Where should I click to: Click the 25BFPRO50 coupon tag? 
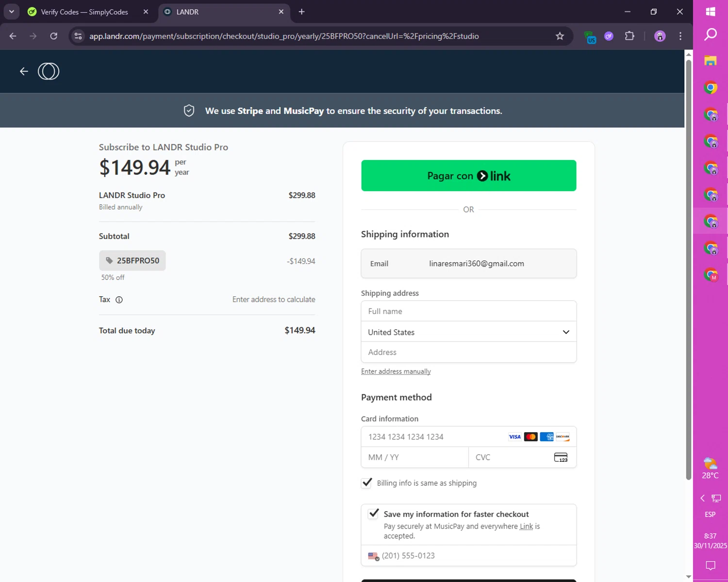[x=132, y=260]
